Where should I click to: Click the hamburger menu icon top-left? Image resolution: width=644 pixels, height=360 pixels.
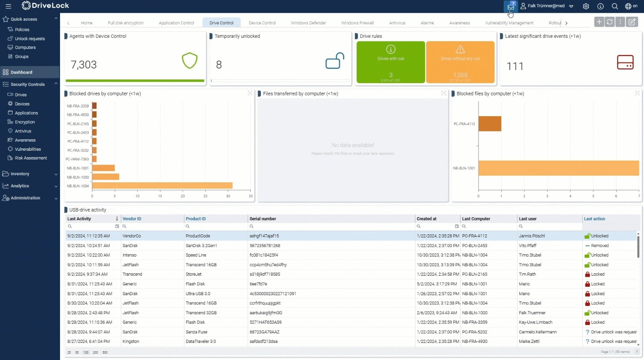point(8,6)
